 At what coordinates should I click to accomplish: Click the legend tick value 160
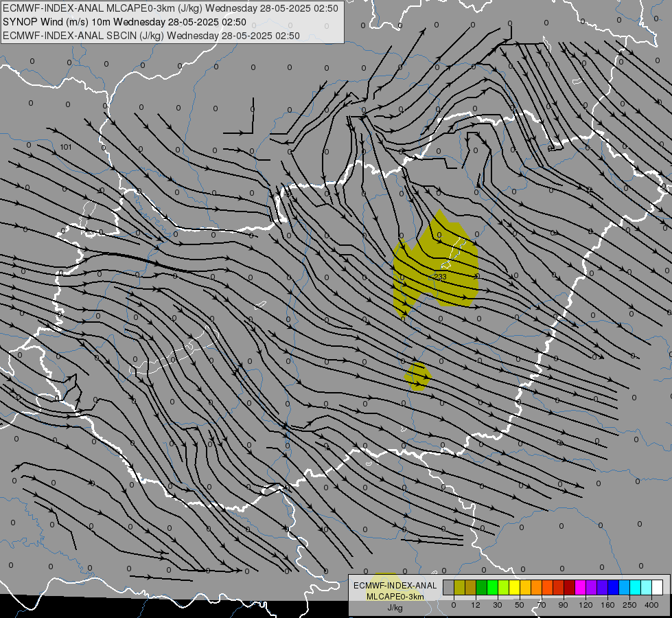coord(607,605)
